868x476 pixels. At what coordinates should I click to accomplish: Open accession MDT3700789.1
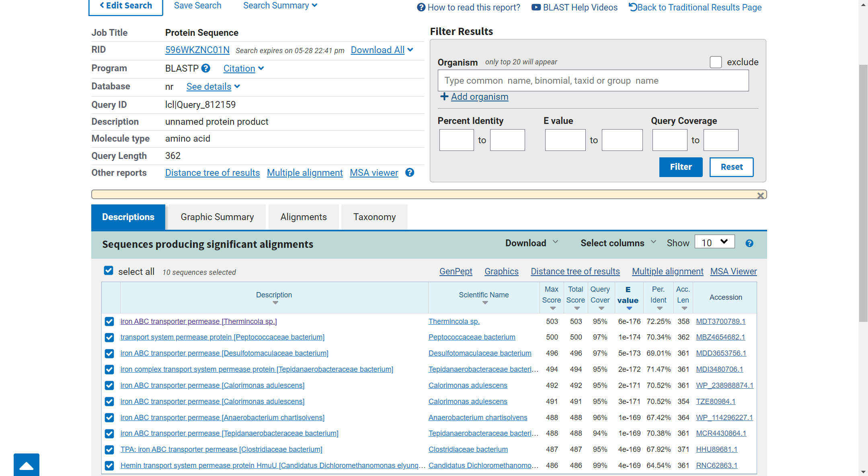pos(720,321)
